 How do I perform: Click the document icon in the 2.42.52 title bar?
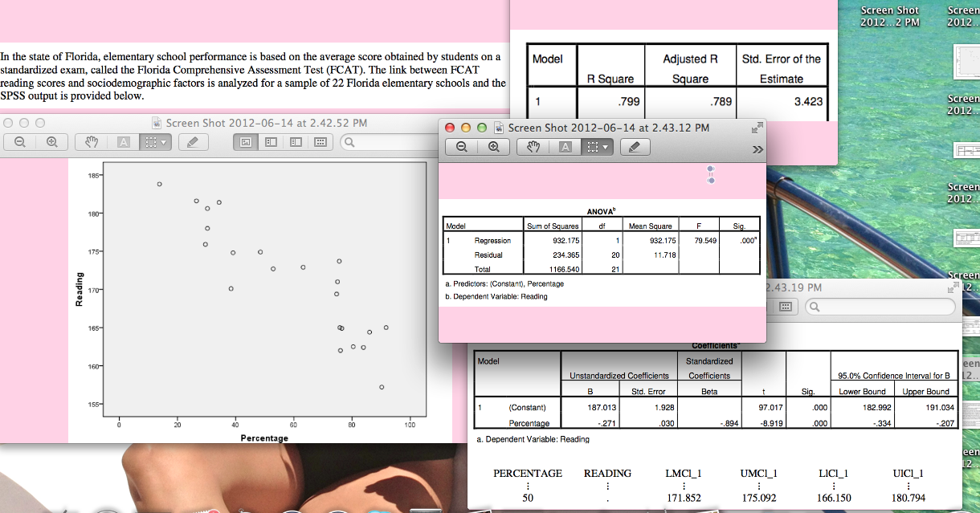pyautogui.click(x=156, y=124)
